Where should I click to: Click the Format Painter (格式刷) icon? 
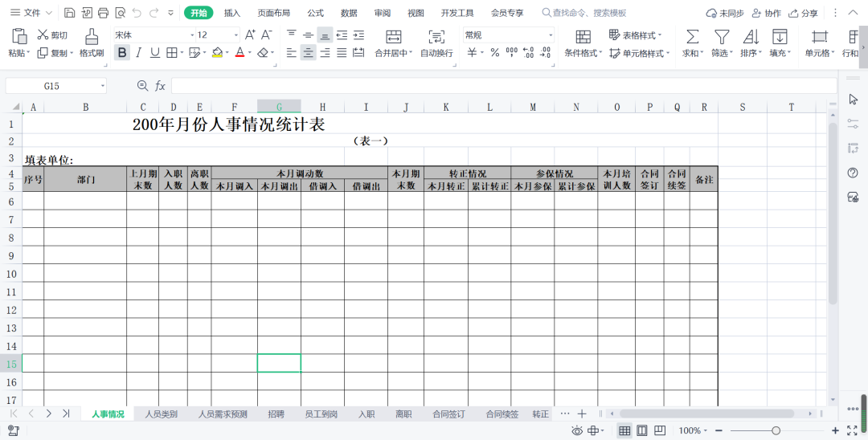[x=92, y=36]
